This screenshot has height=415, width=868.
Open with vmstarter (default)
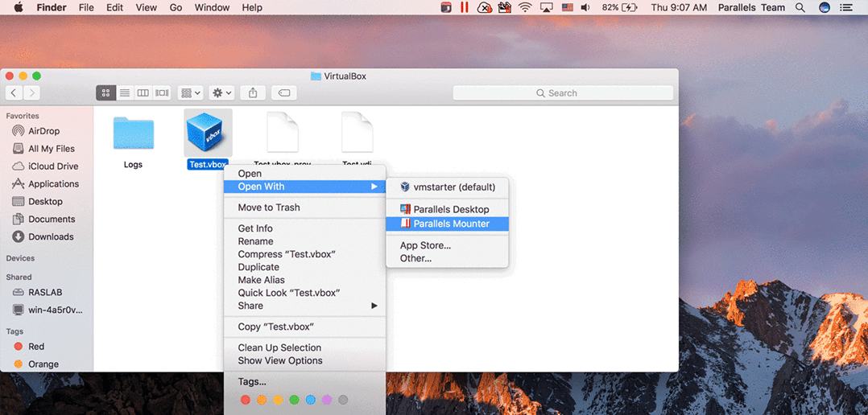448,187
